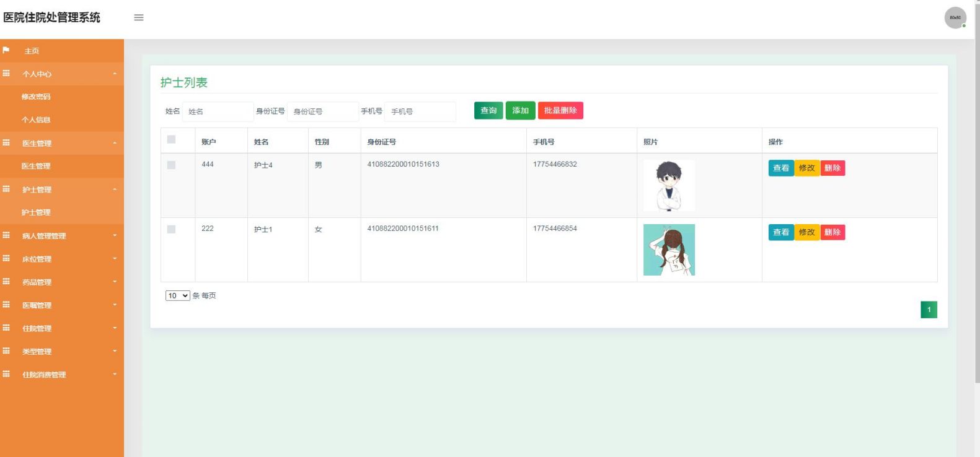
Task: Open 护士管理 submenu item under 护士管理
Action: (36, 212)
